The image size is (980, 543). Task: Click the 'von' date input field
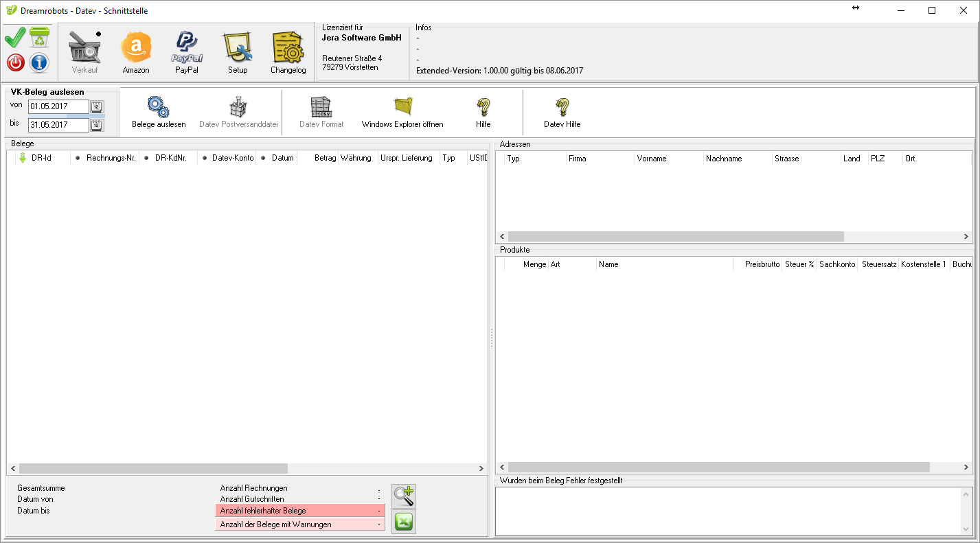coord(58,107)
